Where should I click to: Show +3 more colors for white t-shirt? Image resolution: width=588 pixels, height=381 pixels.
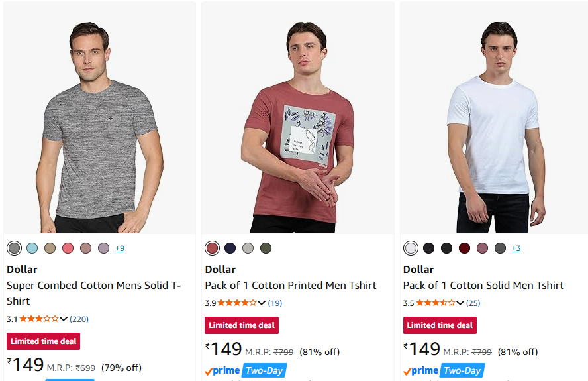516,248
